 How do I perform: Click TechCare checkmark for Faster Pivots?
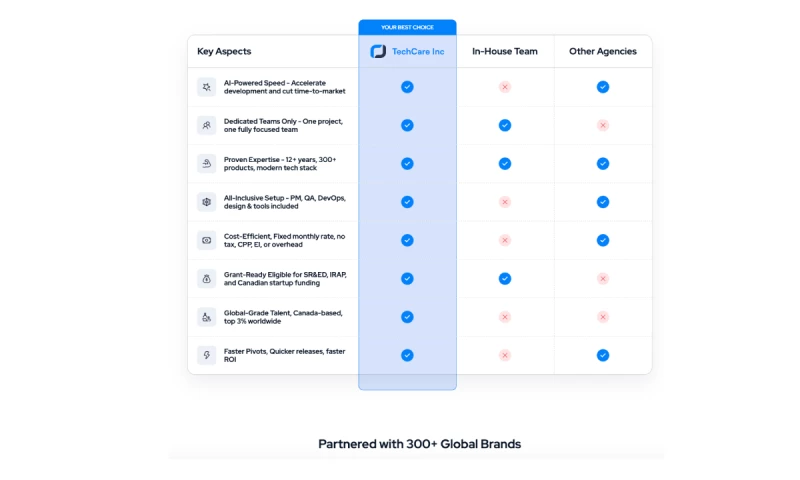point(407,355)
